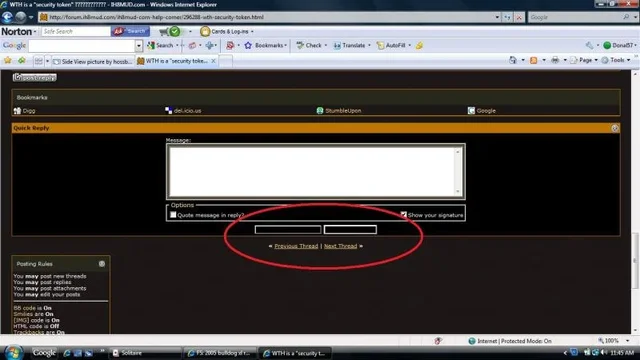Click the Google toolbar AutoFill button
This screenshot has height=360, width=640.
click(392, 45)
